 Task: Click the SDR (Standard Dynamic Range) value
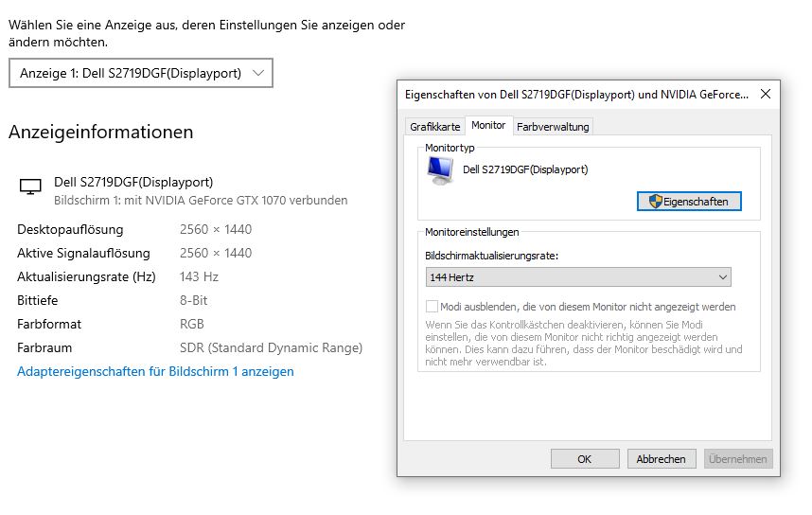tap(271, 347)
